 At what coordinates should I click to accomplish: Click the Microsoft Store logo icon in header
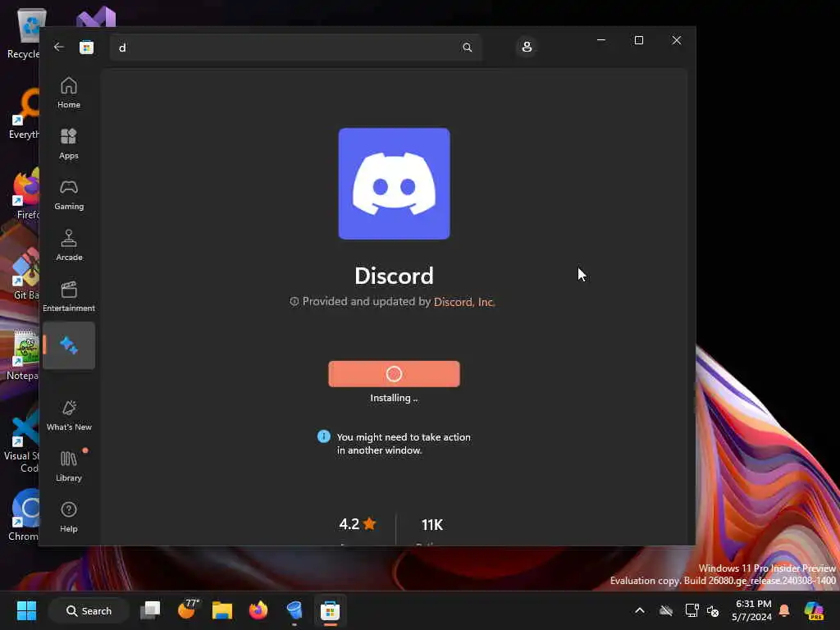point(87,47)
